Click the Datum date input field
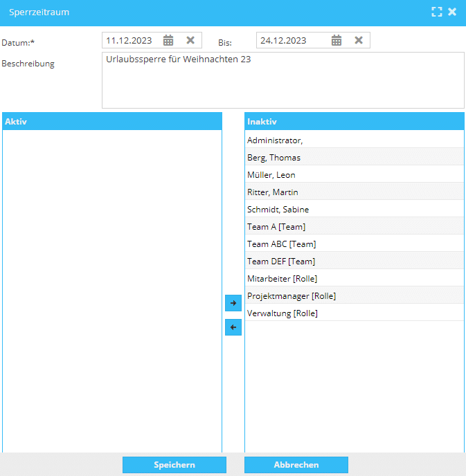Viewport: 466px width, 476px height. pos(132,40)
